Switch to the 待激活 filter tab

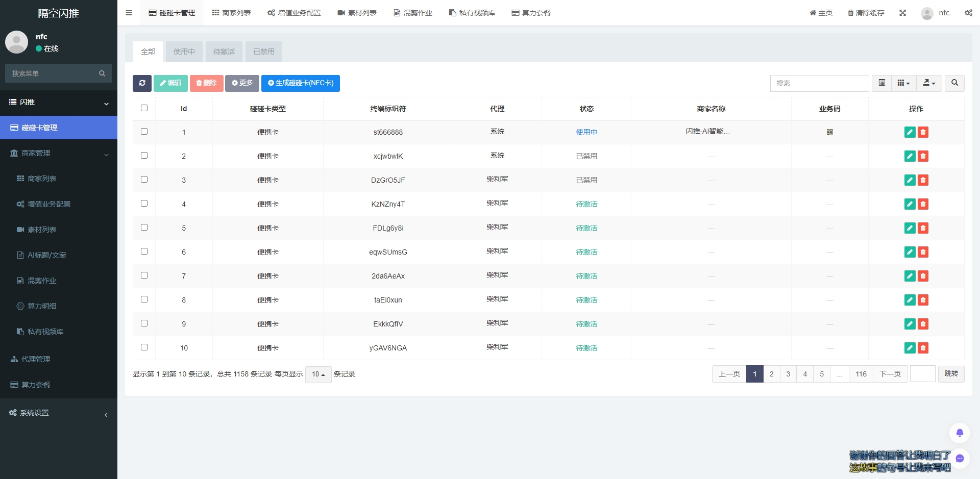[x=224, y=52]
